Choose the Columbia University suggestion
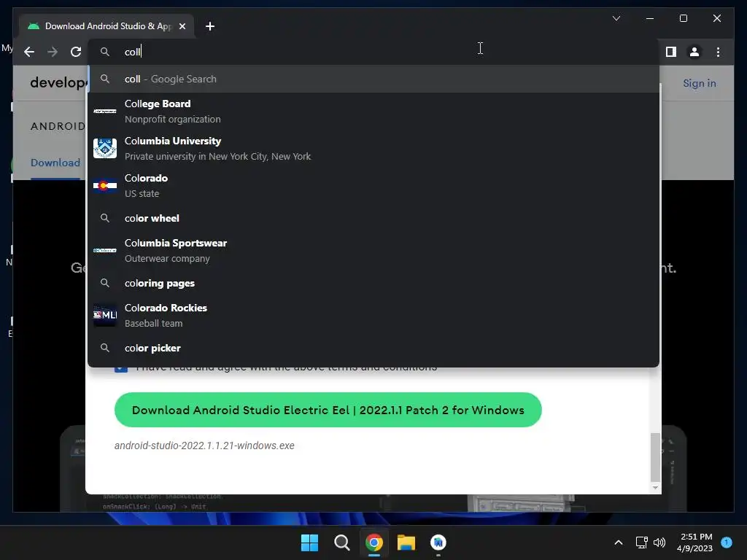Image resolution: width=747 pixels, height=560 pixels. point(374,148)
